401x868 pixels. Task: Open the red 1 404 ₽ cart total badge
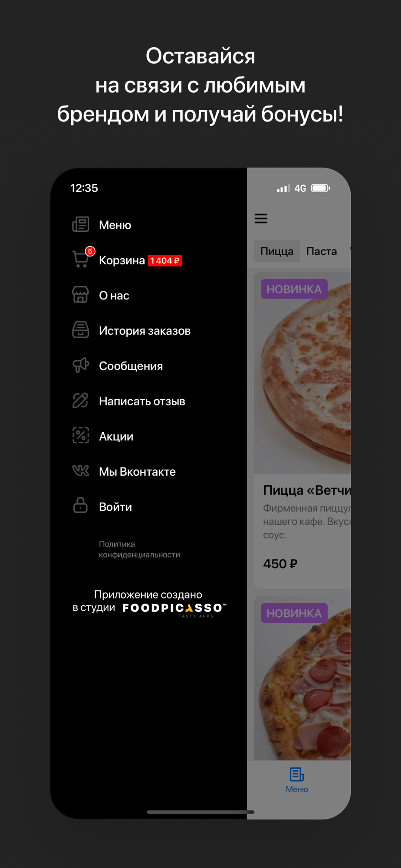[x=165, y=260]
